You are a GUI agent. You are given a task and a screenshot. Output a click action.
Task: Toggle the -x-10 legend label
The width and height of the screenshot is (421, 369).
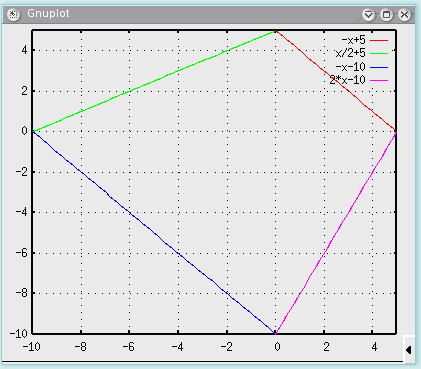click(x=350, y=67)
